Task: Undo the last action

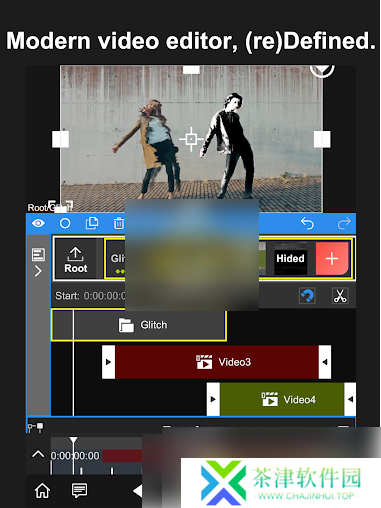Action: 307,223
